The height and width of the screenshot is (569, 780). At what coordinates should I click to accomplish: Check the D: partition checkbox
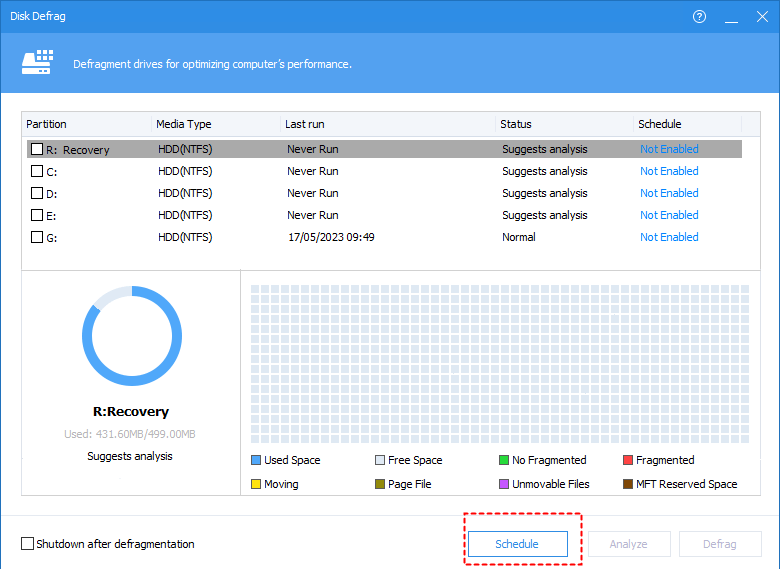37,193
